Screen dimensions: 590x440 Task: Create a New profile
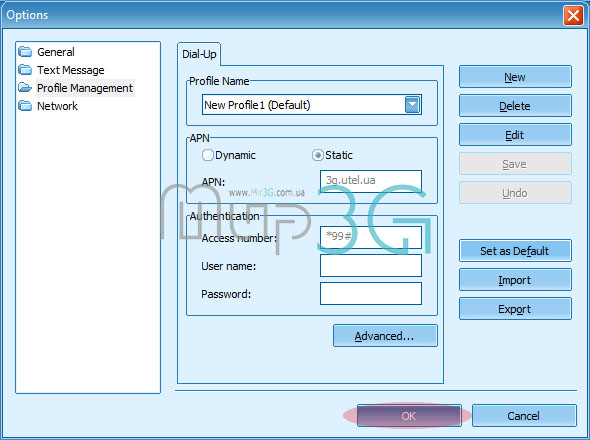pos(515,77)
